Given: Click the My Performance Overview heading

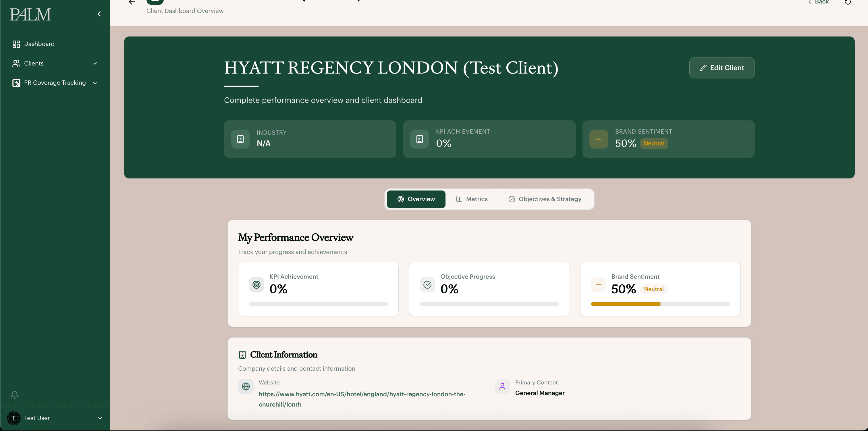Looking at the screenshot, I should 296,238.
